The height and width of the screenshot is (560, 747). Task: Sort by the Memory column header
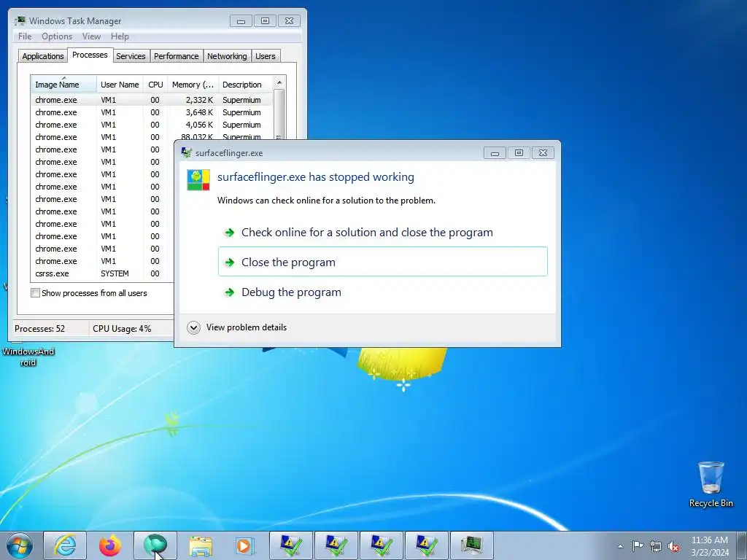coord(193,85)
